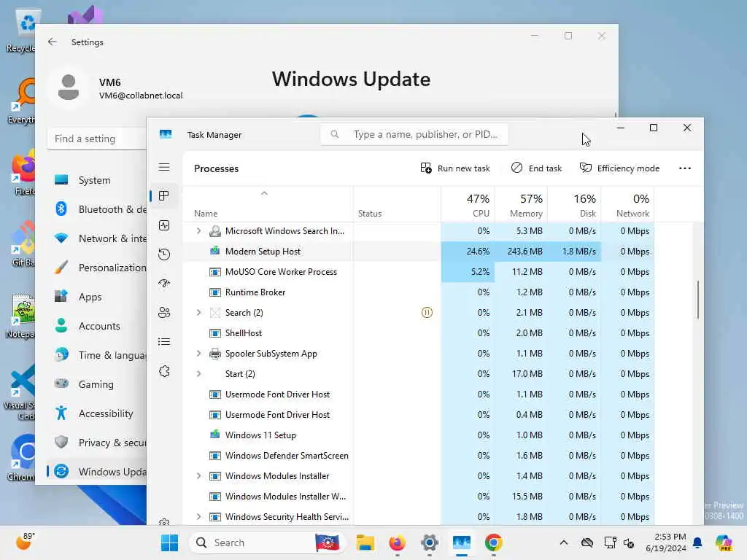
Task: Expand Windows Modules Installer process
Action: [198, 475]
